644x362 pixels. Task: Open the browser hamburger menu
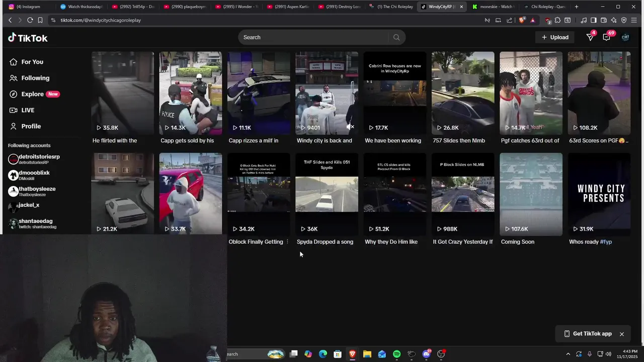tap(635, 20)
